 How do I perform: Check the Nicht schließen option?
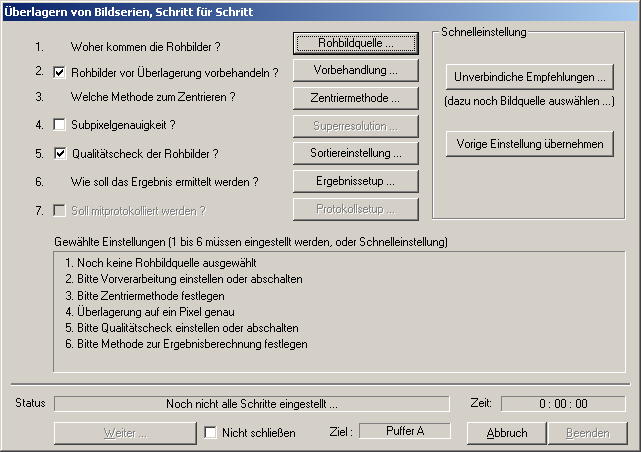pos(211,433)
